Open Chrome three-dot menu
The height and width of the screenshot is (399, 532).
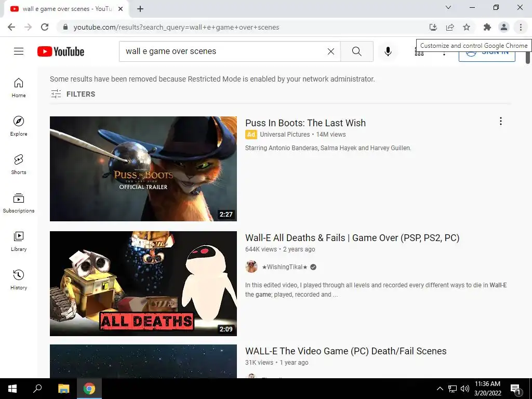(521, 27)
